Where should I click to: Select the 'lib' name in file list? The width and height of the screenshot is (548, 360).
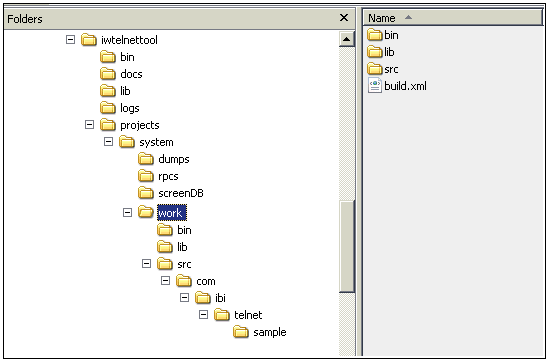389,52
